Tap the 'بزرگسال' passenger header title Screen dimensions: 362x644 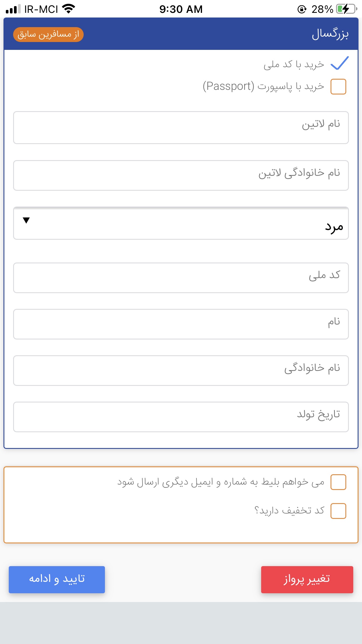pyautogui.click(x=330, y=34)
